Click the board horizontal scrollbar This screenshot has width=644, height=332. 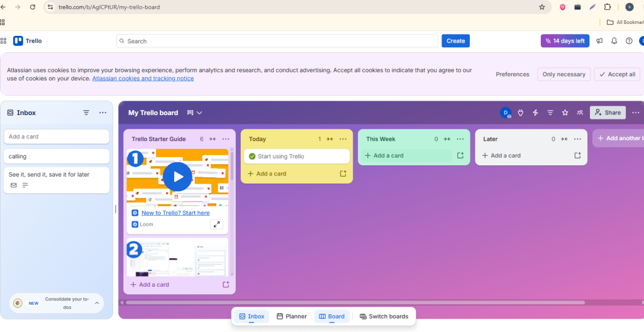coord(355,302)
